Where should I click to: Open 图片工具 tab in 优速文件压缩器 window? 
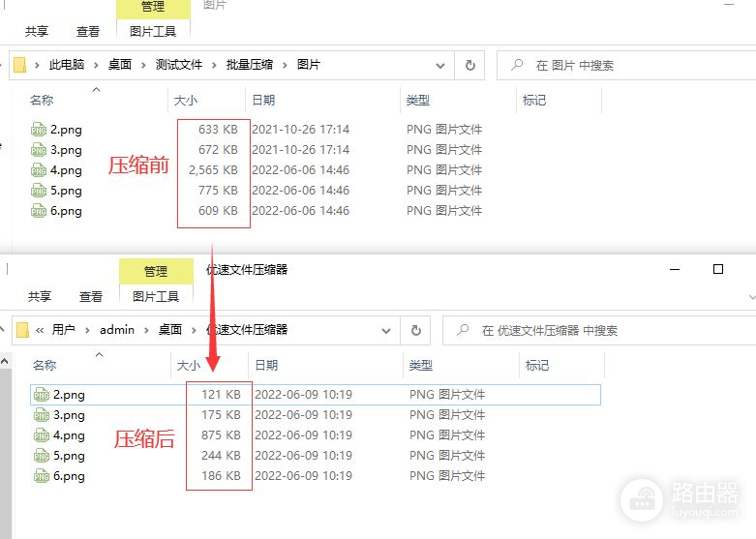pos(156,296)
